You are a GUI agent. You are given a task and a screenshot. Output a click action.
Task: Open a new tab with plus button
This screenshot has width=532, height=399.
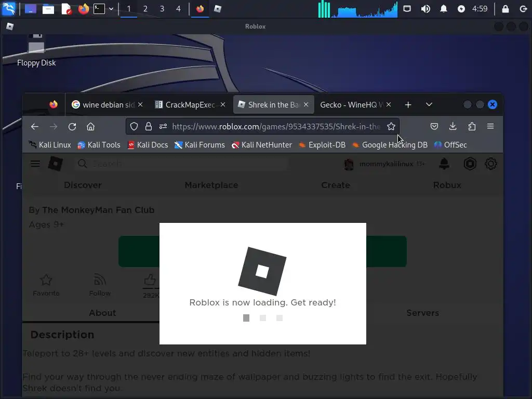[408, 105]
